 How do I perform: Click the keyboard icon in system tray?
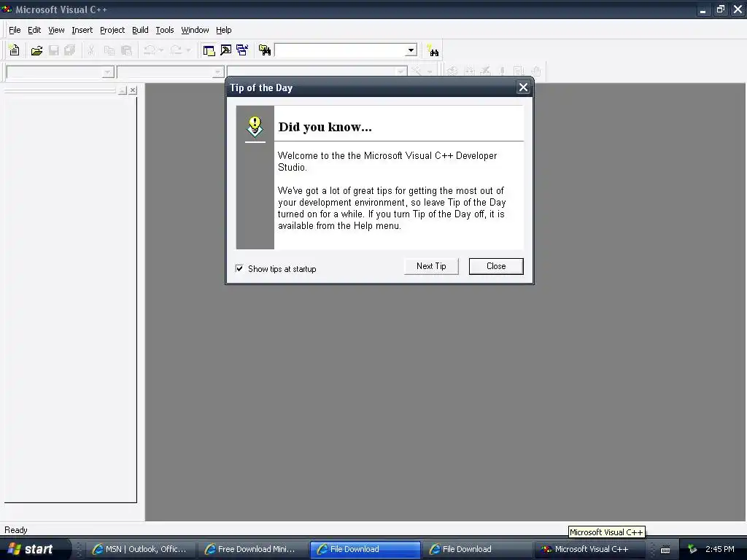[x=665, y=550]
